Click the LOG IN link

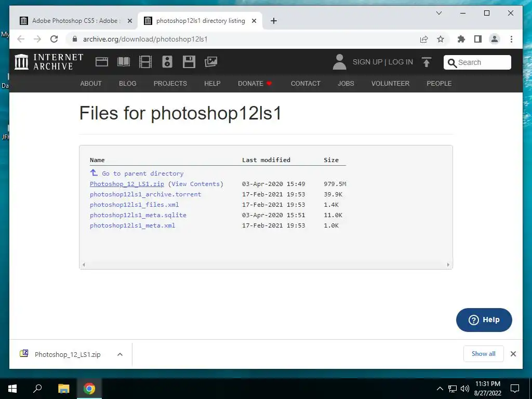[401, 62]
